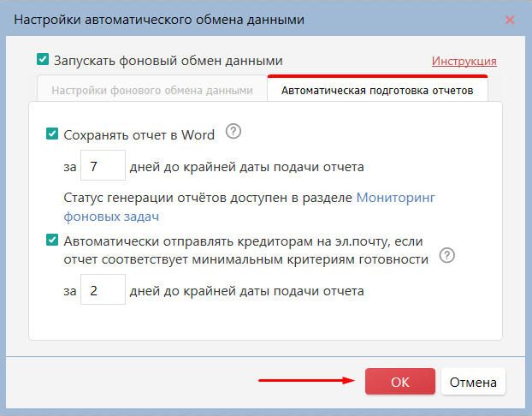This screenshot has width=532, height=416.
Task: Click text Статус генерации отчётов доступен в разделе
Action: (208, 198)
